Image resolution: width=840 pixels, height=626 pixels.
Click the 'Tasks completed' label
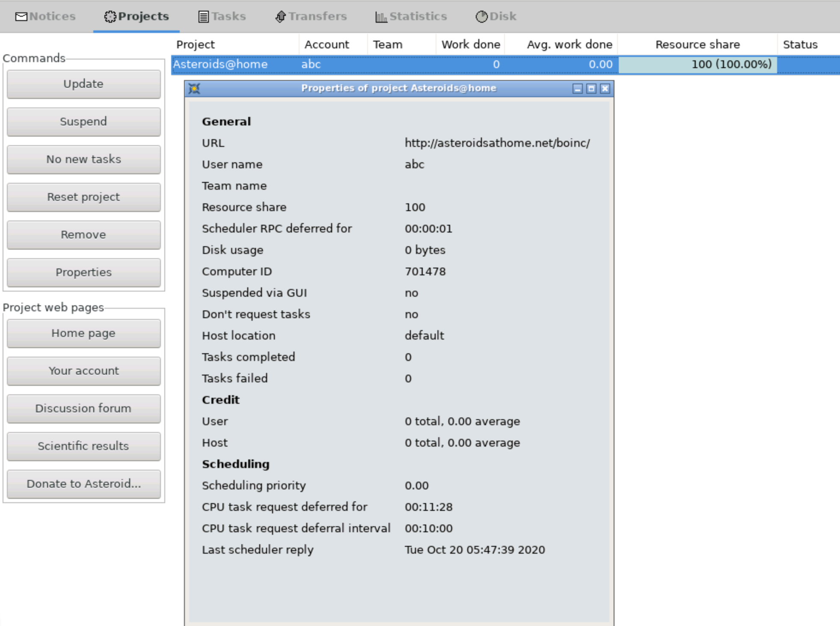pyautogui.click(x=249, y=357)
